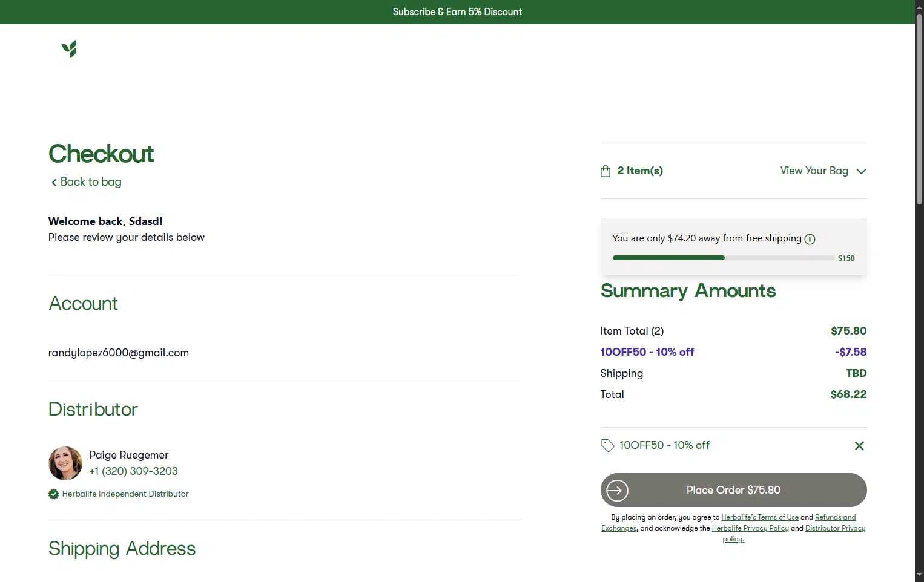
Task: Click the email randylopez6000@gmail.com
Action: pyautogui.click(x=119, y=353)
